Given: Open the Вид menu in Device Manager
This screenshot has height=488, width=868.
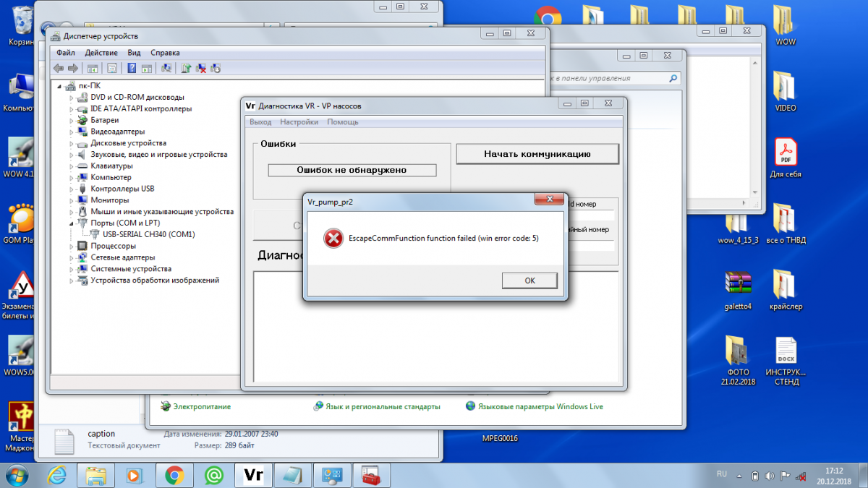Looking at the screenshot, I should click(x=134, y=53).
